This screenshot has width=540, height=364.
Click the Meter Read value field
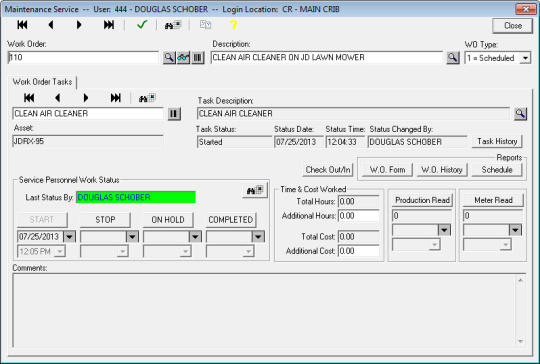pos(493,216)
